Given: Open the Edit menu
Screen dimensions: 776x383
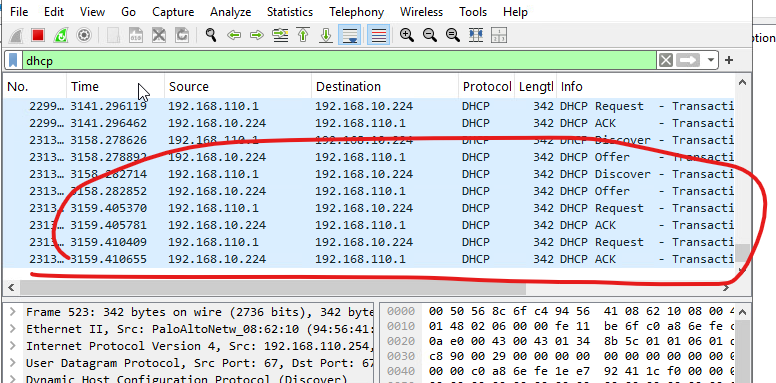Looking at the screenshot, I should pyautogui.click(x=53, y=12).
